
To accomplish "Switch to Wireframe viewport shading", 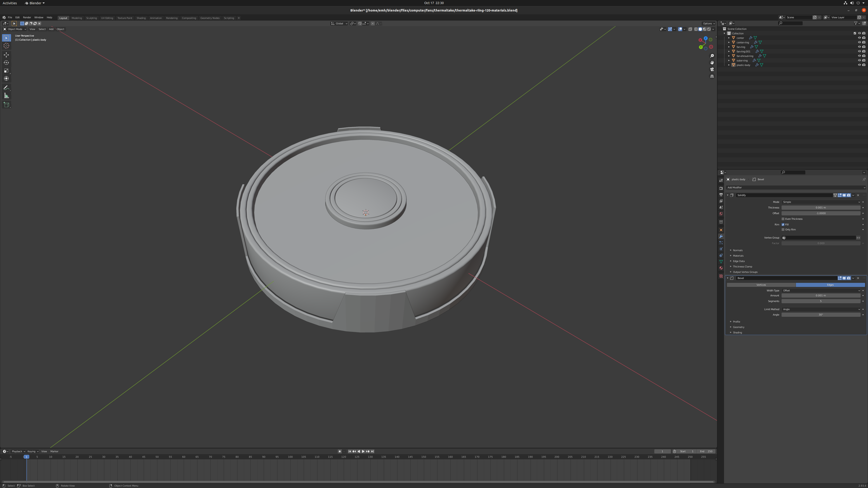I will pos(696,29).
